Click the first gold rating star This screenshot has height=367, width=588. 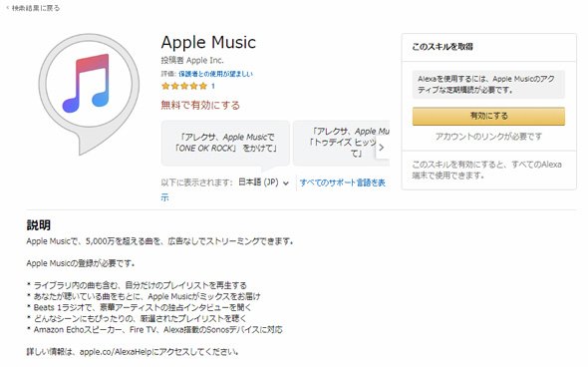click(165, 86)
